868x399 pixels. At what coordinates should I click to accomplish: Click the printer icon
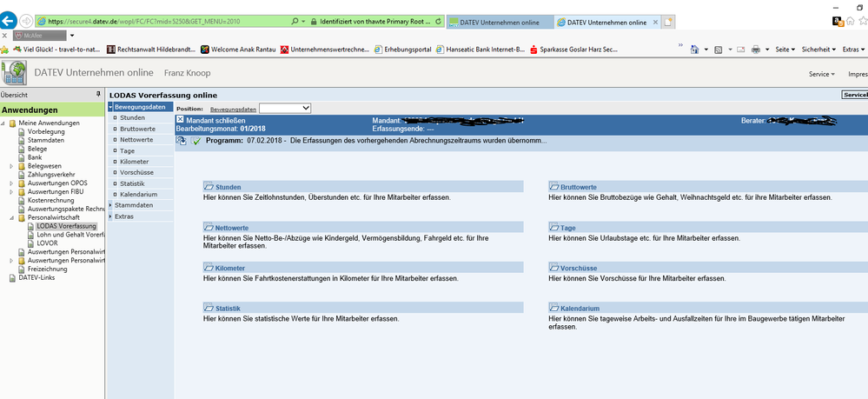pyautogui.click(x=756, y=50)
